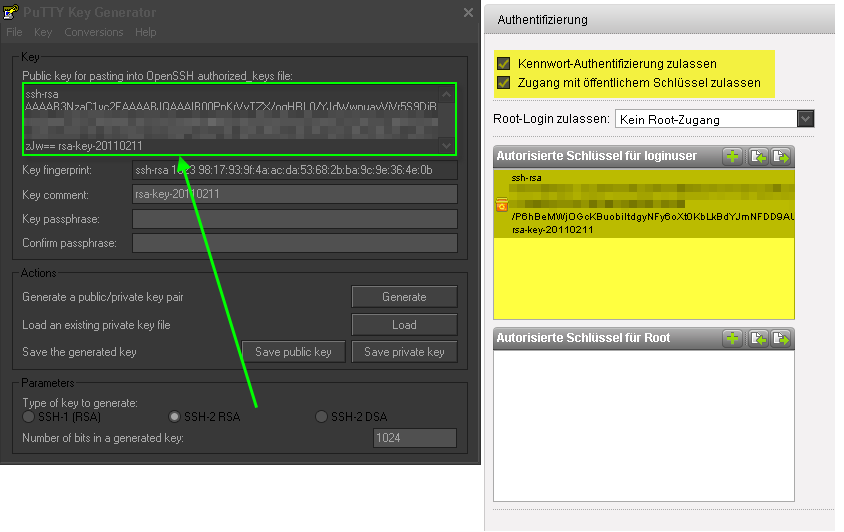Toggle Kennwort-Authentifizierung zulassen checkbox

point(504,64)
